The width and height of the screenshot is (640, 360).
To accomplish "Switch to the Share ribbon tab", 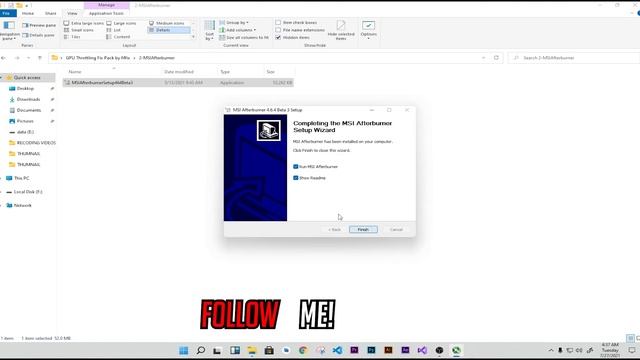I will click(x=51, y=13).
